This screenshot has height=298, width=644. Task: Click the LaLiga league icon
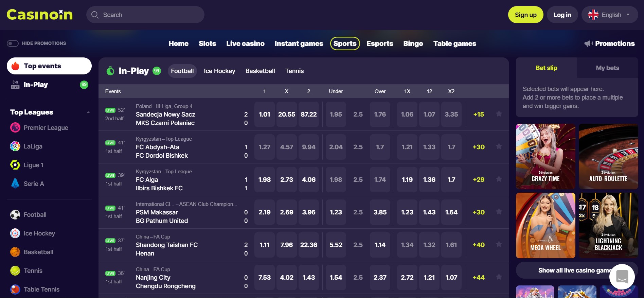click(15, 146)
